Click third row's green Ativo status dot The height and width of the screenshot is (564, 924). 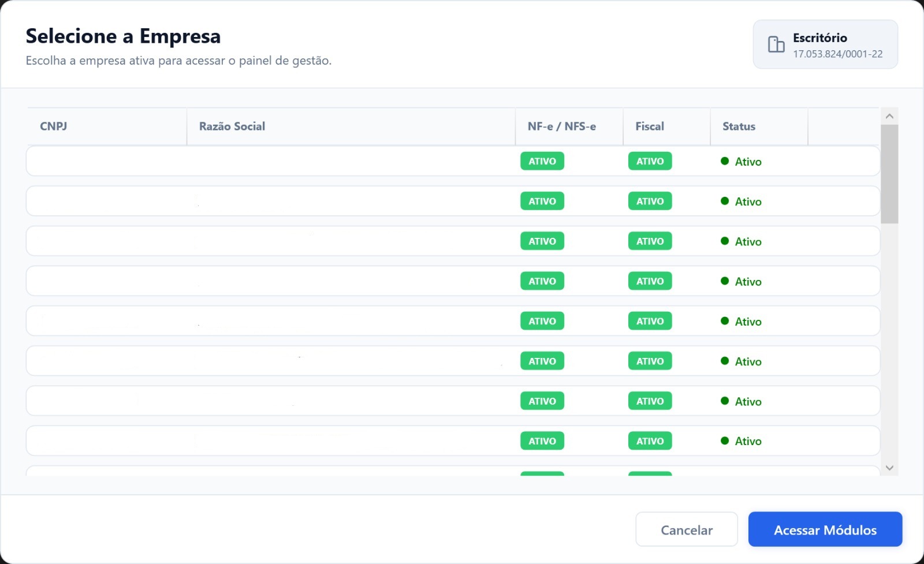coord(725,241)
